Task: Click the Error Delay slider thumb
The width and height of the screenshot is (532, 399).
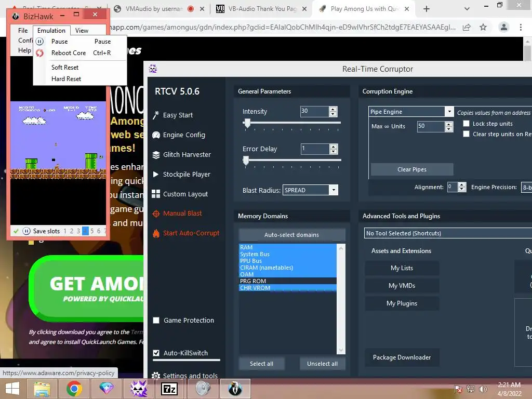Action: pyautogui.click(x=246, y=161)
